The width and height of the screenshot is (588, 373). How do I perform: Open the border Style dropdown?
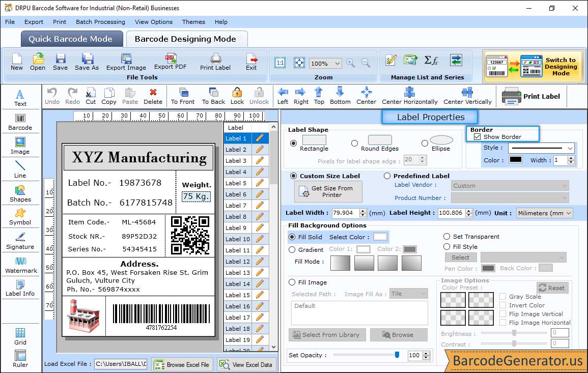tap(570, 148)
